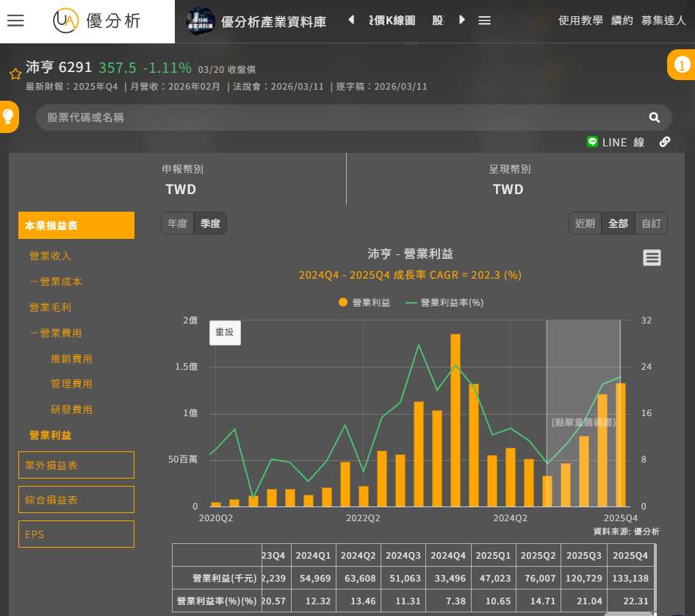The width and height of the screenshot is (695, 616).
Task: Add 沛亨 6291 to favorites star
Action: pos(15,74)
